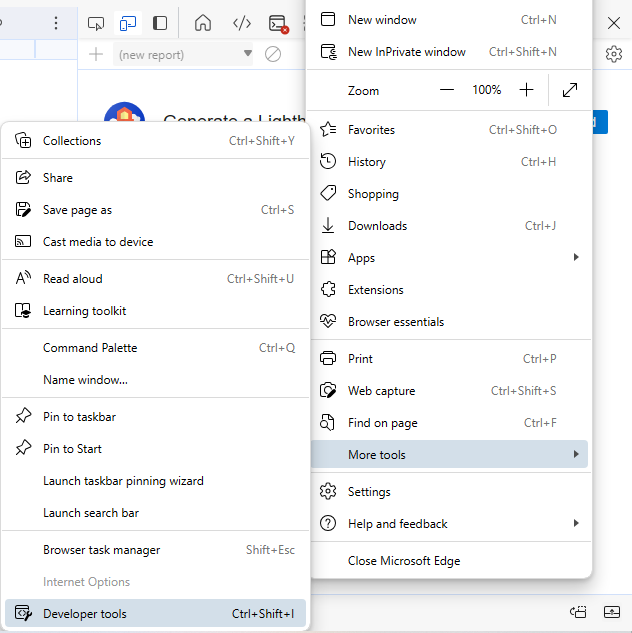Expand the Apps submenu
The image size is (632, 633).
click(449, 258)
